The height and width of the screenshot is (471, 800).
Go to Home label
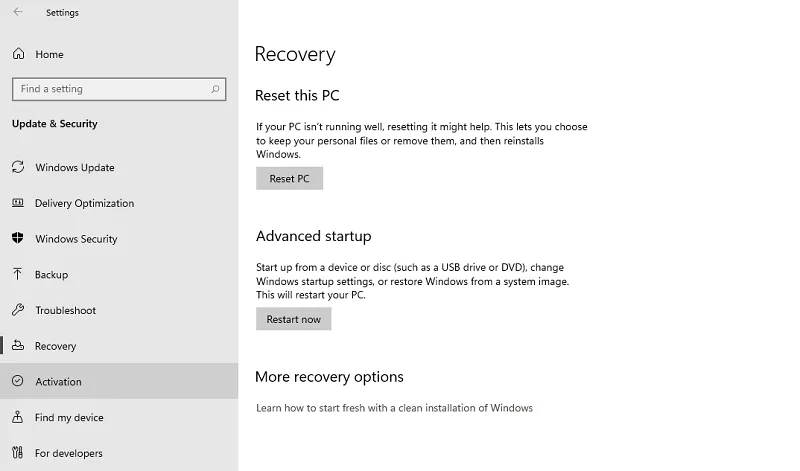[x=49, y=54]
